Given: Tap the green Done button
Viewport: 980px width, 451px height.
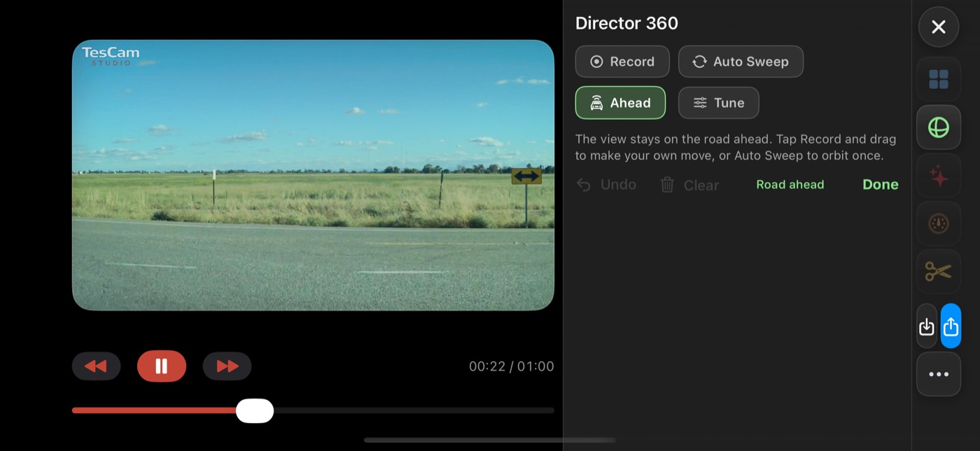Looking at the screenshot, I should 880,185.
